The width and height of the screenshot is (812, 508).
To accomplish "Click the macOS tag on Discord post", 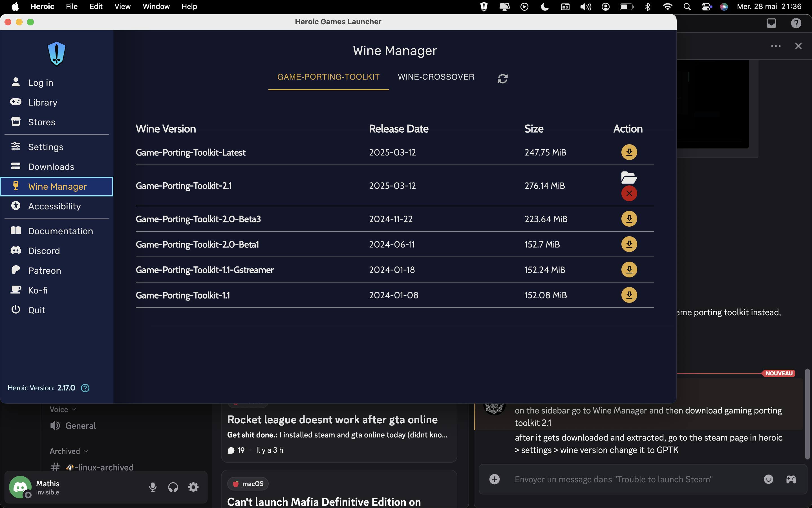I will [248, 484].
